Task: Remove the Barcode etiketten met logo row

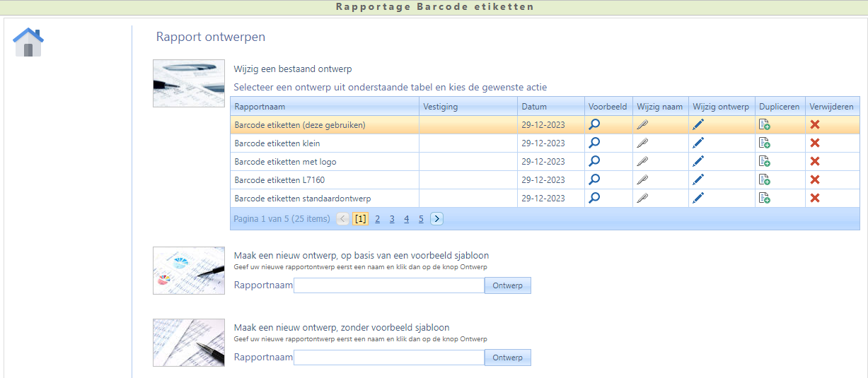Action: [x=815, y=161]
